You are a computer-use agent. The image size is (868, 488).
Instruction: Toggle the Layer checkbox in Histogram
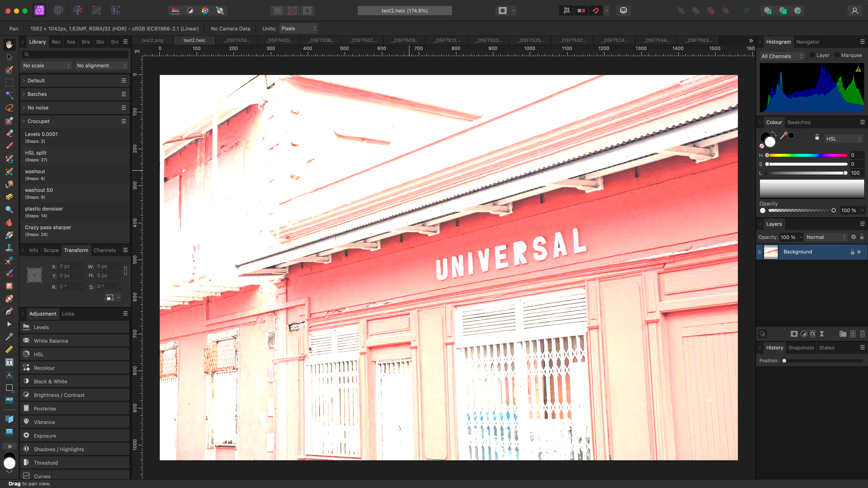tap(812, 55)
